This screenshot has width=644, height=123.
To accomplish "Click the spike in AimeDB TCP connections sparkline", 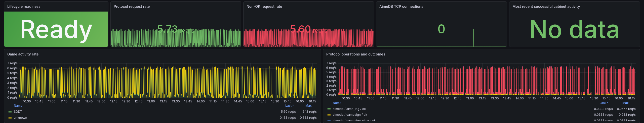I will click(x=473, y=38).
